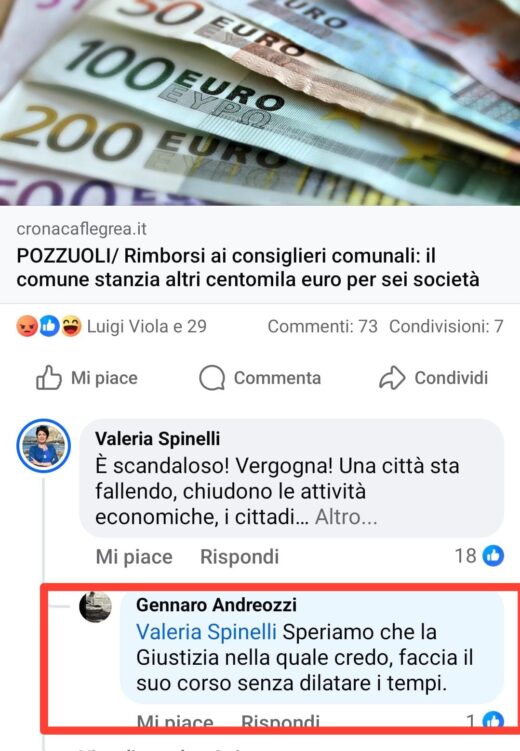The image size is (520, 751).
Task: Click the blue like reaction icon
Action: pos(49,327)
